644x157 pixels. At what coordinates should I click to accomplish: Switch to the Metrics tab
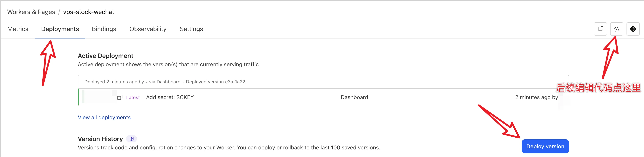pos(18,29)
